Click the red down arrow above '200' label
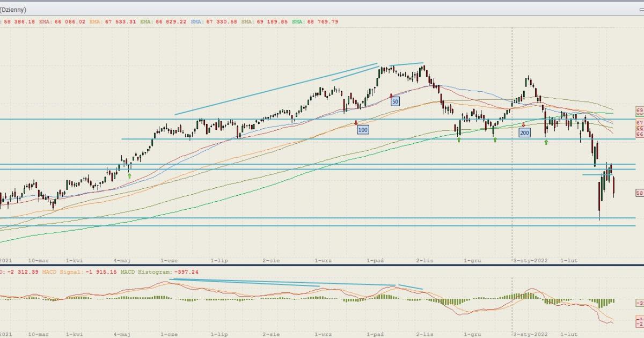644x338 pixels. [523, 124]
